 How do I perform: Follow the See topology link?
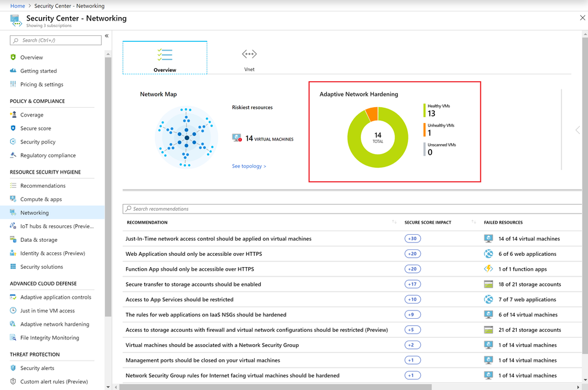click(249, 166)
